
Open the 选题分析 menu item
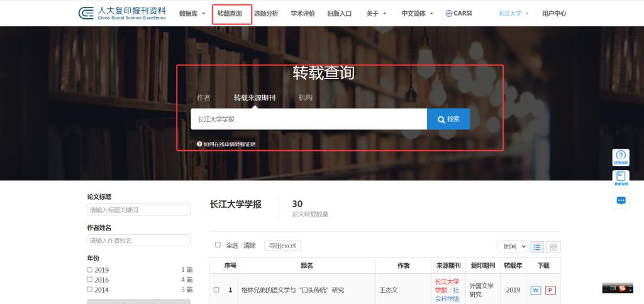click(266, 14)
